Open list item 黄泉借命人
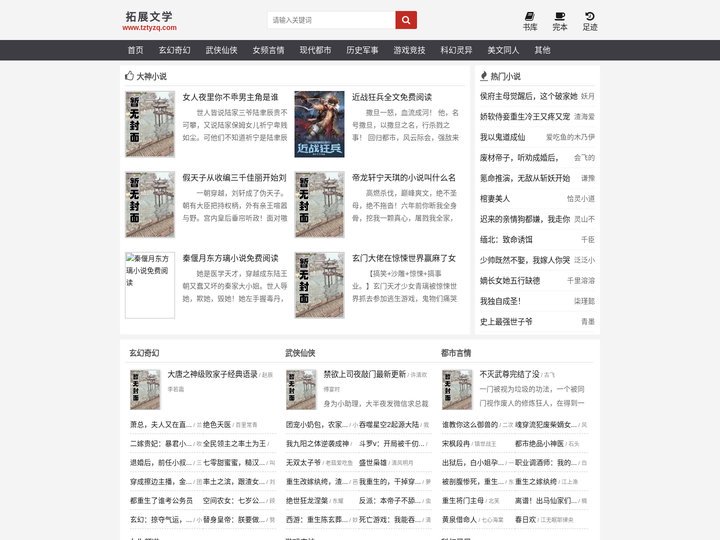This screenshot has width=720, height=540. point(459,519)
